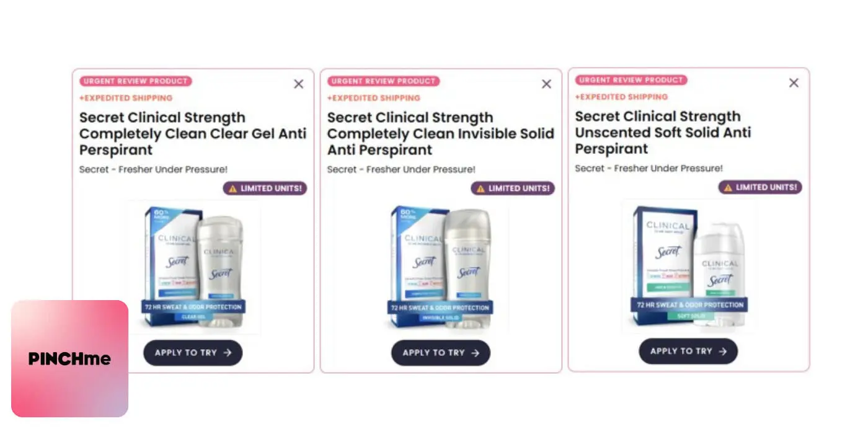
Task: Apply to try the Unscented Soft Solid
Action: coord(688,351)
